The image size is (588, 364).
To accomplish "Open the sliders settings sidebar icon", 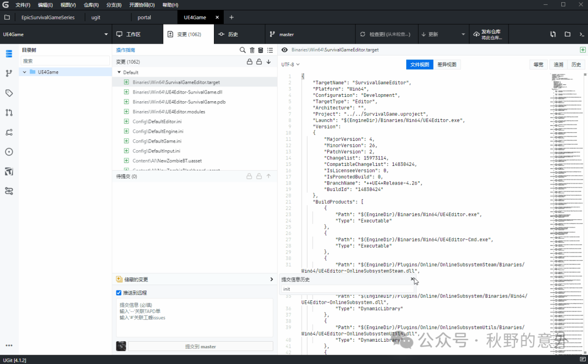I will (x=9, y=191).
